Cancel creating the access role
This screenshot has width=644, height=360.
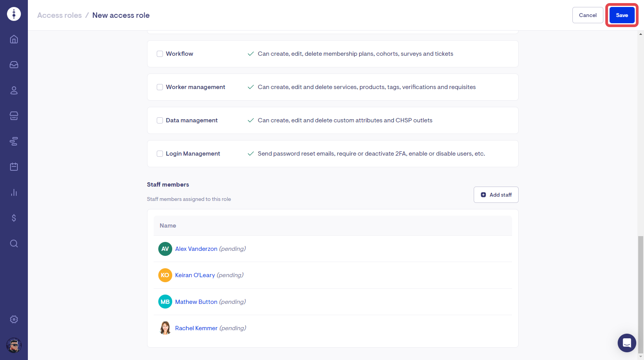(x=587, y=15)
